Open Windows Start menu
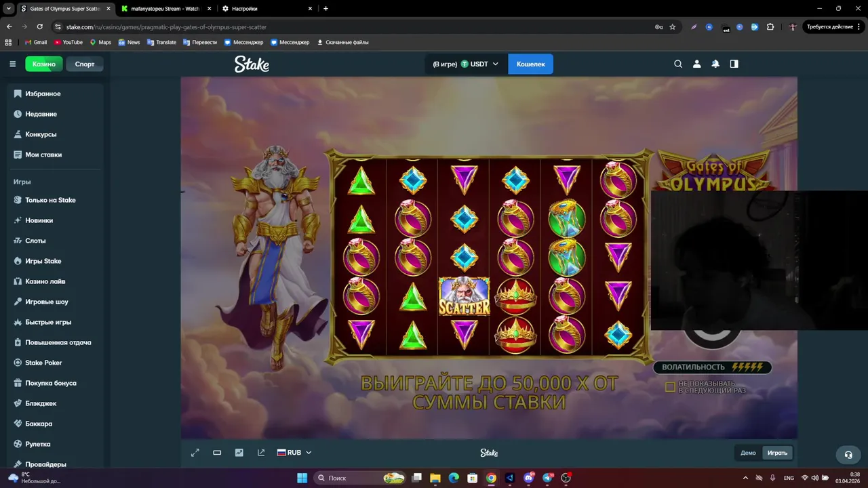This screenshot has width=868, height=488. click(x=302, y=478)
